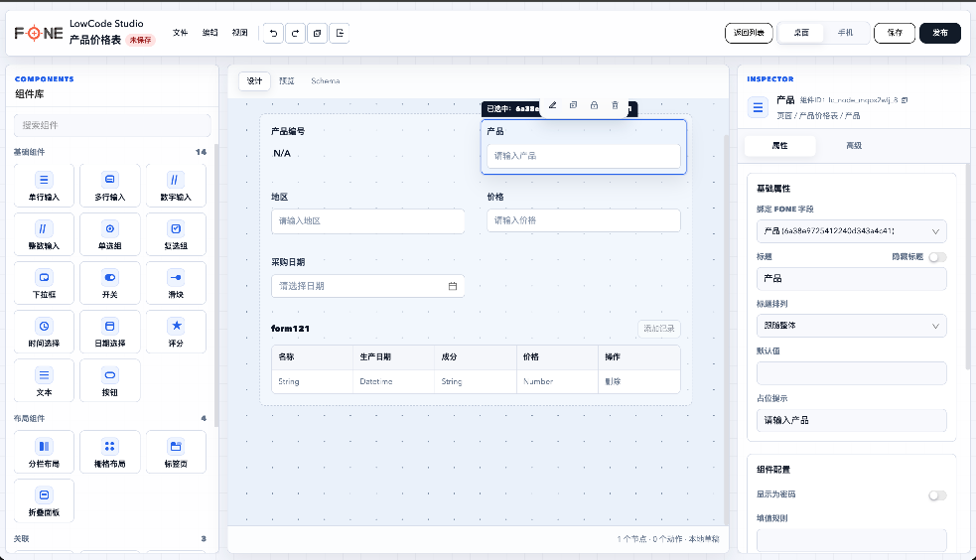Add the 数字输入 component
Image resolution: width=976 pixels, height=560 pixels.
(176, 186)
